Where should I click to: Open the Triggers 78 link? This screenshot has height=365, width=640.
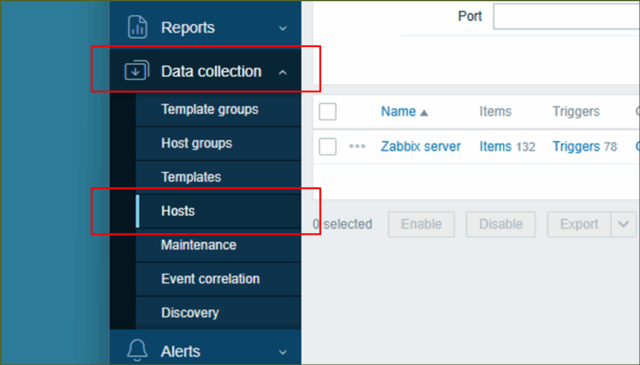click(x=584, y=147)
